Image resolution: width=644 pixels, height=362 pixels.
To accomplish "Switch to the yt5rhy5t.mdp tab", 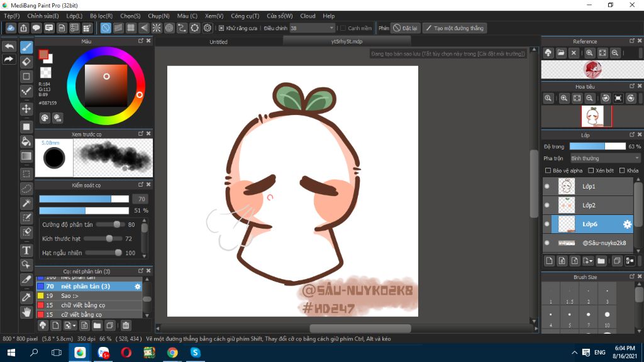I will (347, 41).
